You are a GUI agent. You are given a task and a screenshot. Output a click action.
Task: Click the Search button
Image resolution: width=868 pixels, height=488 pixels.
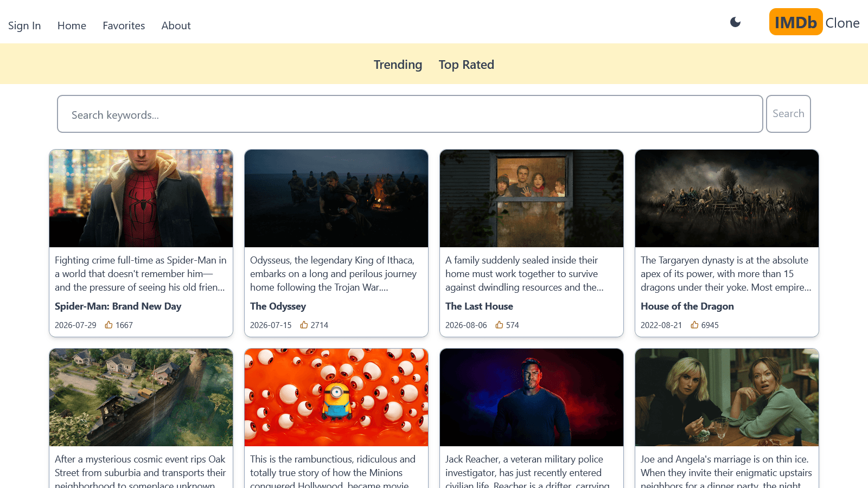point(788,114)
